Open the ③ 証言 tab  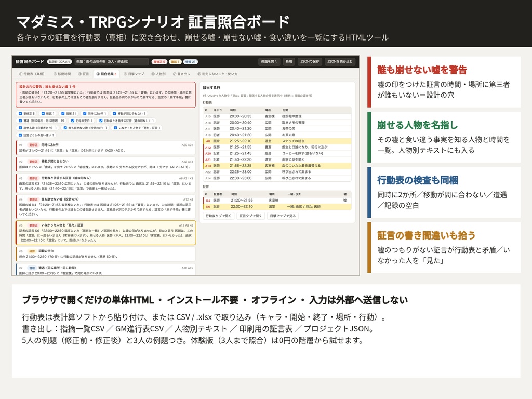pos(84,74)
